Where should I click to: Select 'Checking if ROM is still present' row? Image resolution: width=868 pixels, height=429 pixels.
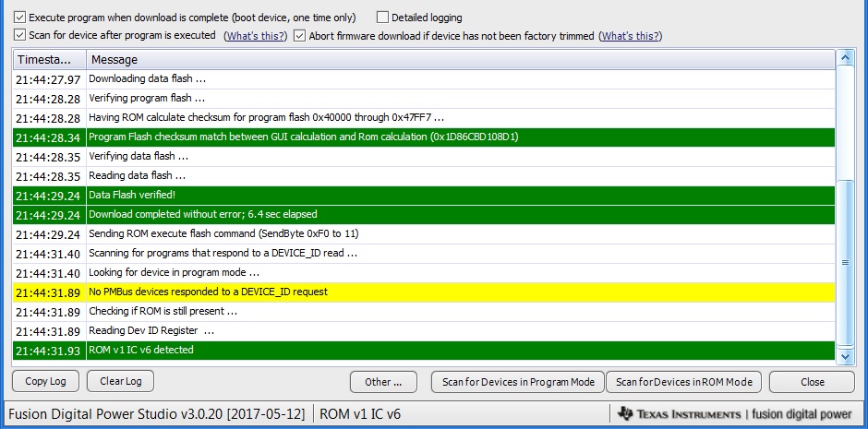click(424, 311)
